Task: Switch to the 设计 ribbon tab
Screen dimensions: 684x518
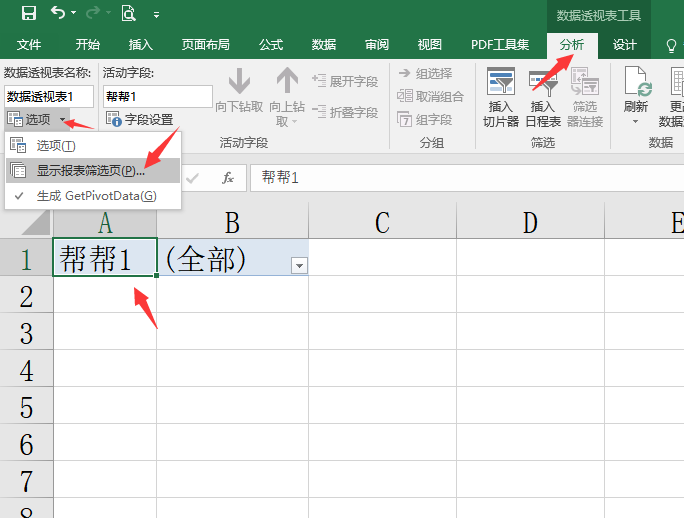Action: click(x=624, y=45)
